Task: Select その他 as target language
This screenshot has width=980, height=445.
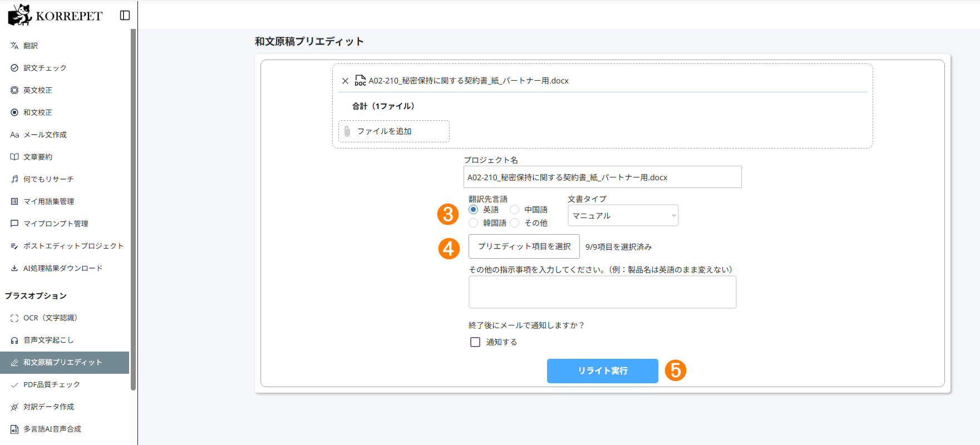Action: pyautogui.click(x=515, y=223)
